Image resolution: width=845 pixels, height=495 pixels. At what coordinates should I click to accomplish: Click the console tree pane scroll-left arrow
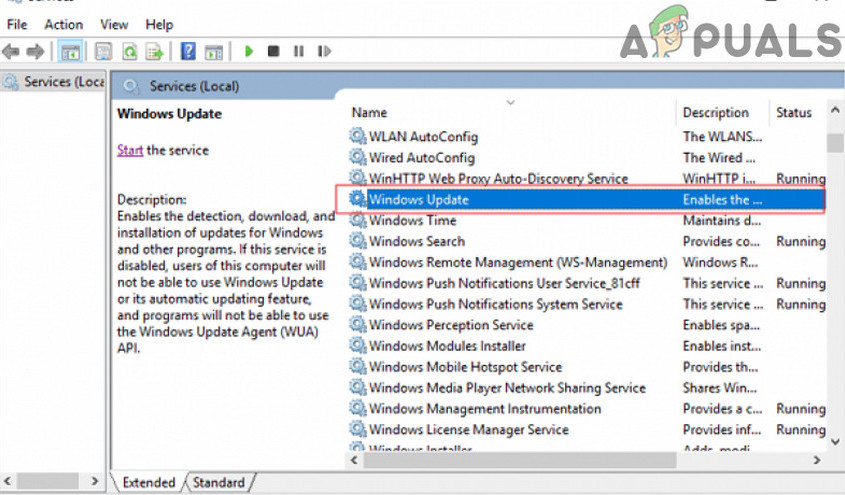[x=8, y=480]
